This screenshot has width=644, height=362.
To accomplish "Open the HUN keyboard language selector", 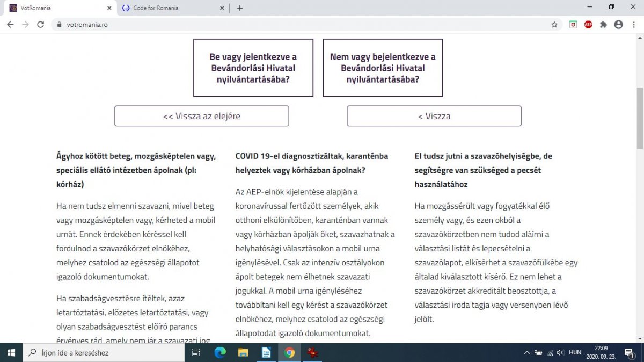I will pyautogui.click(x=575, y=353).
